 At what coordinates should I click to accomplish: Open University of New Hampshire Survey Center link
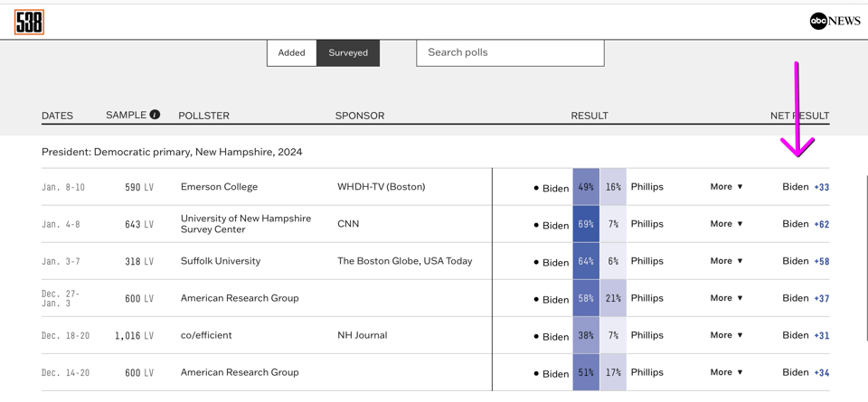pyautogui.click(x=245, y=224)
